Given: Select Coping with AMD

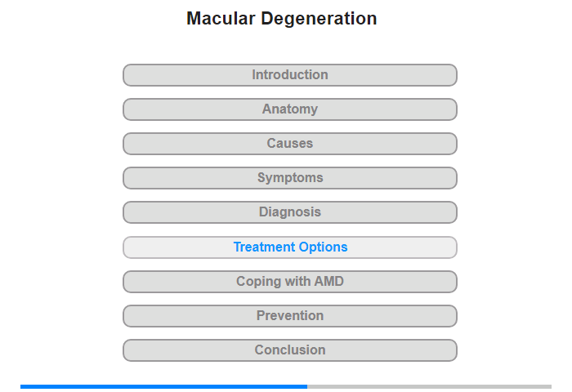Looking at the screenshot, I should click(290, 282).
